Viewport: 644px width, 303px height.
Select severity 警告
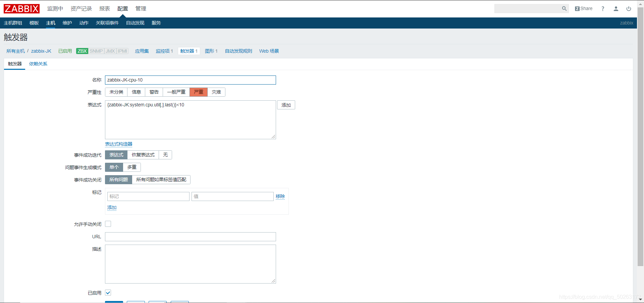click(x=154, y=92)
